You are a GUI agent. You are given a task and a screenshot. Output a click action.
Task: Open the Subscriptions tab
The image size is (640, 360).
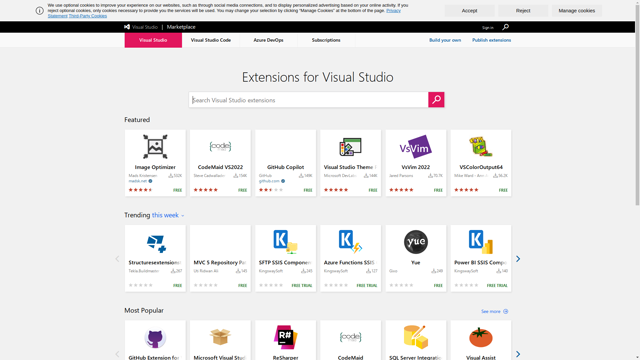(326, 40)
